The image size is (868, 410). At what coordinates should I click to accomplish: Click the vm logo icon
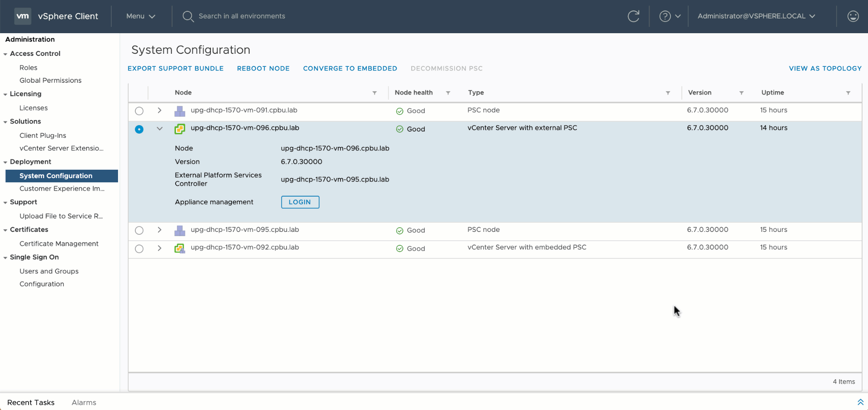click(23, 16)
